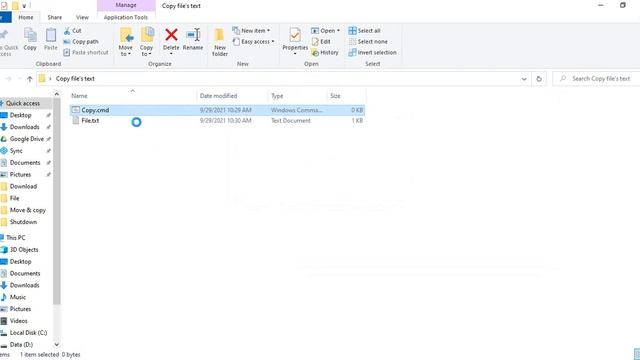This screenshot has width=640, height=360.
Task: Click Paste shortcut option
Action: [x=86, y=53]
